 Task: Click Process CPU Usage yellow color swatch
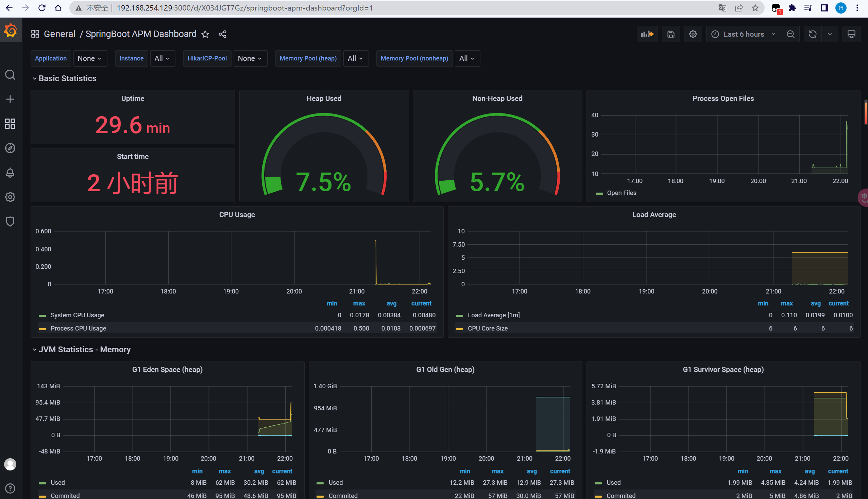[42, 329]
